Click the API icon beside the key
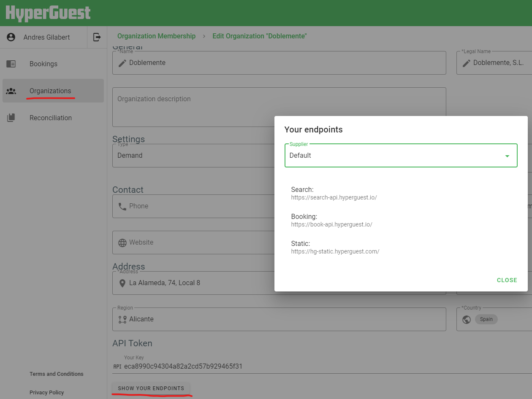The image size is (532, 399). [x=117, y=367]
